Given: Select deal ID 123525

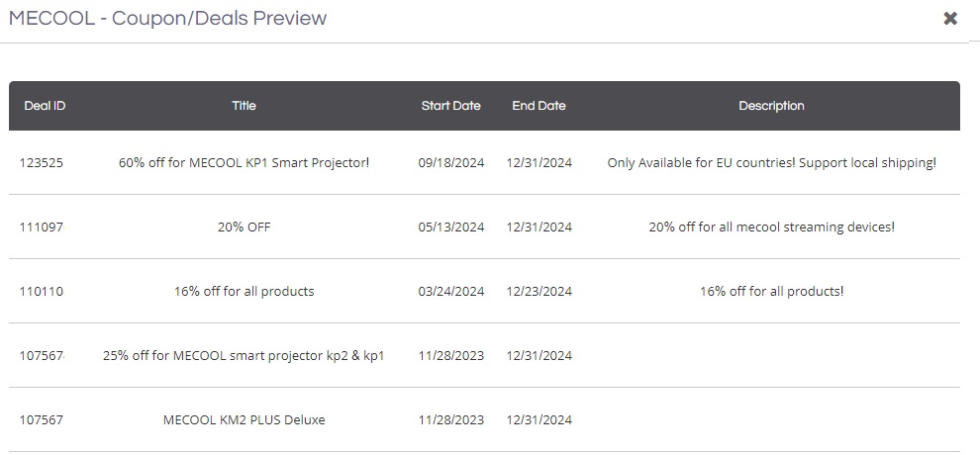Looking at the screenshot, I should 42,163.
